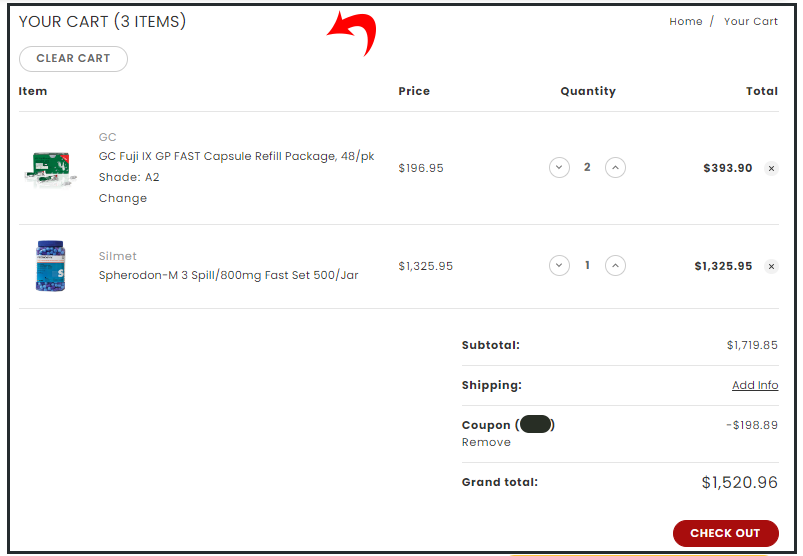
Task: Click the Clear Cart button
Action: [x=73, y=58]
